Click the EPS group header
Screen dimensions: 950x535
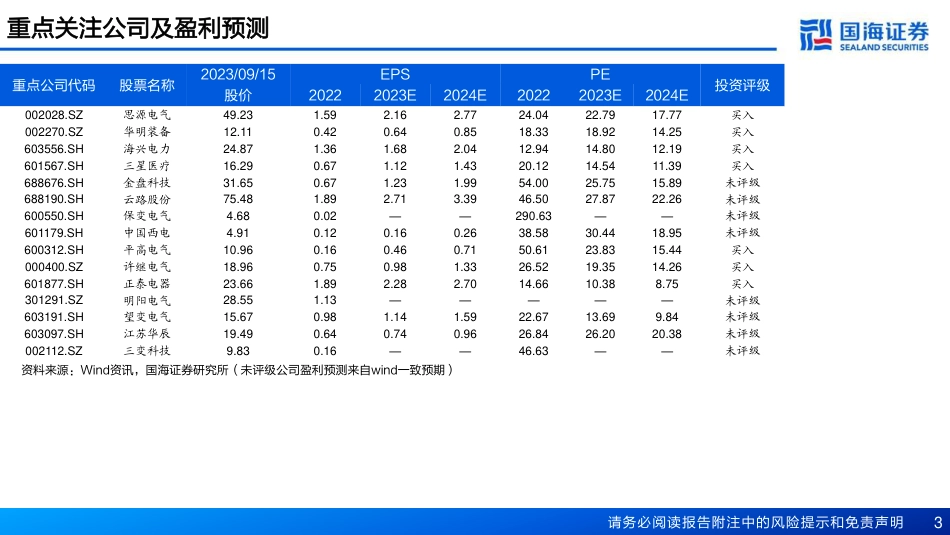pyautogui.click(x=395, y=75)
